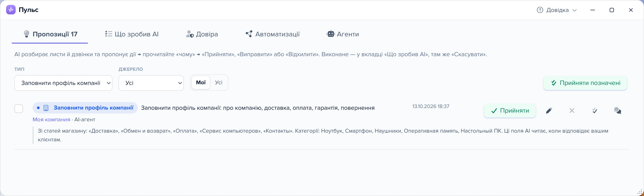Open the chat bubbles icon for the proposal
Viewport: 644px width, 196px height.
point(617,111)
